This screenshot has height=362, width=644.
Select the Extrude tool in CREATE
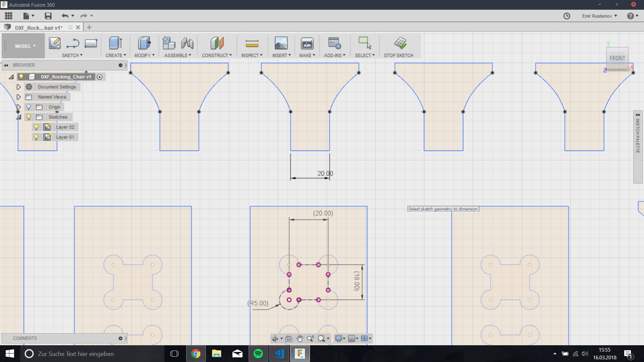tap(115, 43)
